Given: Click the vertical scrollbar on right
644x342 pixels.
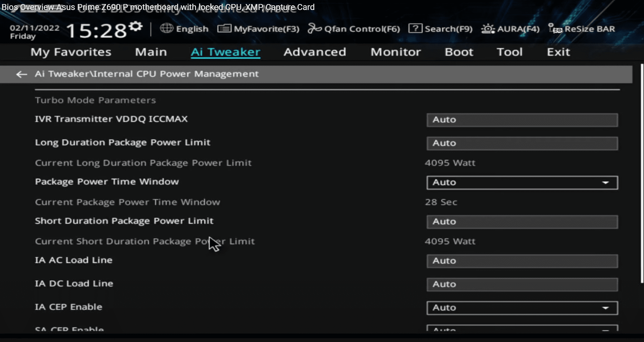Looking at the screenshot, I should pos(642,173).
